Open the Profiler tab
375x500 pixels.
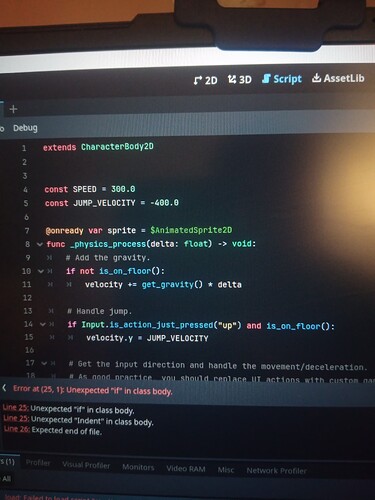click(x=38, y=463)
